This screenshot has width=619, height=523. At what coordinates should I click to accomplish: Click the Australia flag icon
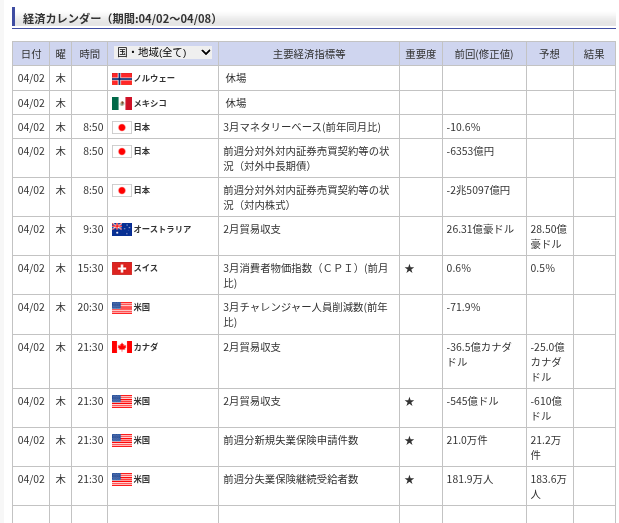(x=121, y=229)
